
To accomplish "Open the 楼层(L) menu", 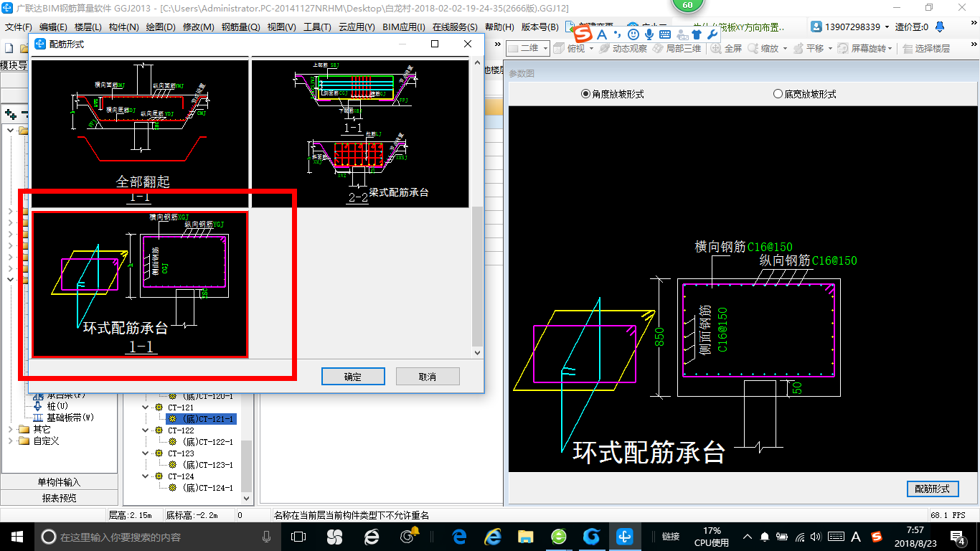I will coord(88,27).
